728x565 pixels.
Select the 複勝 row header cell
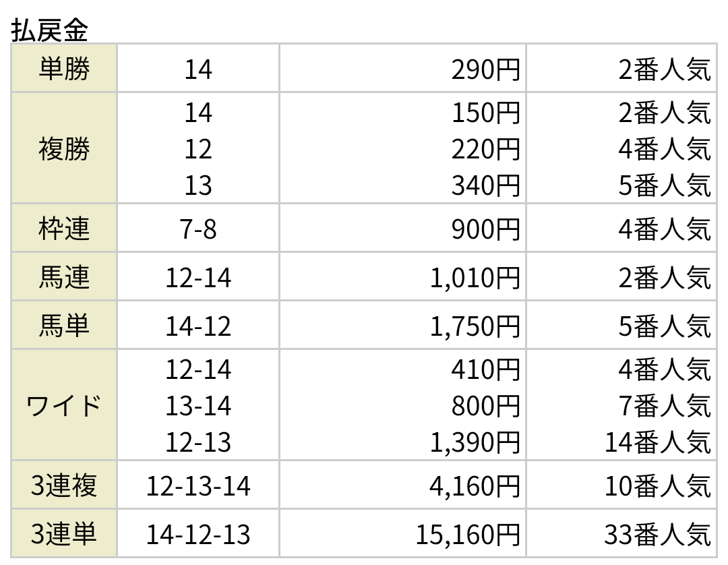(63, 148)
